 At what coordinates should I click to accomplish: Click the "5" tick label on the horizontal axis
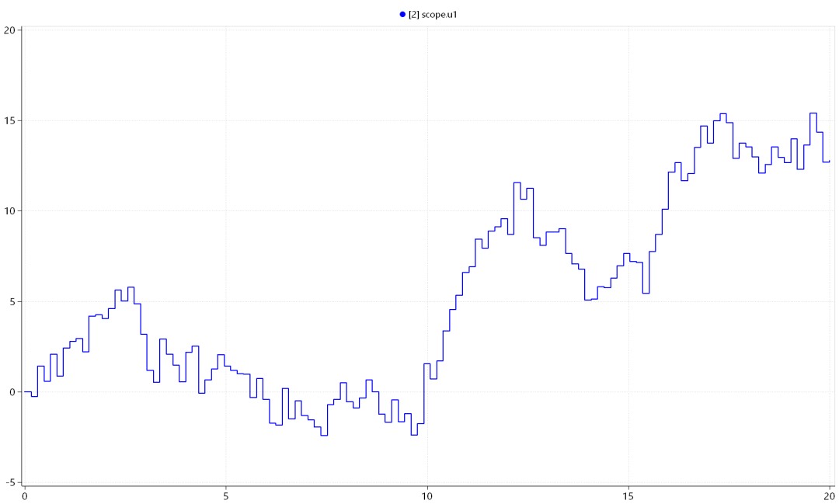pos(226,496)
